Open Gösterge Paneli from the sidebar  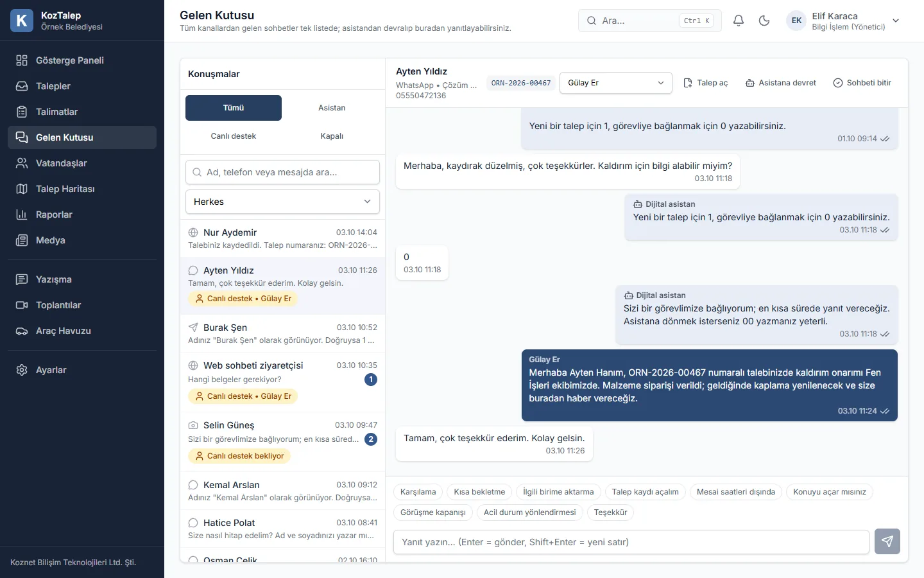pos(82,60)
